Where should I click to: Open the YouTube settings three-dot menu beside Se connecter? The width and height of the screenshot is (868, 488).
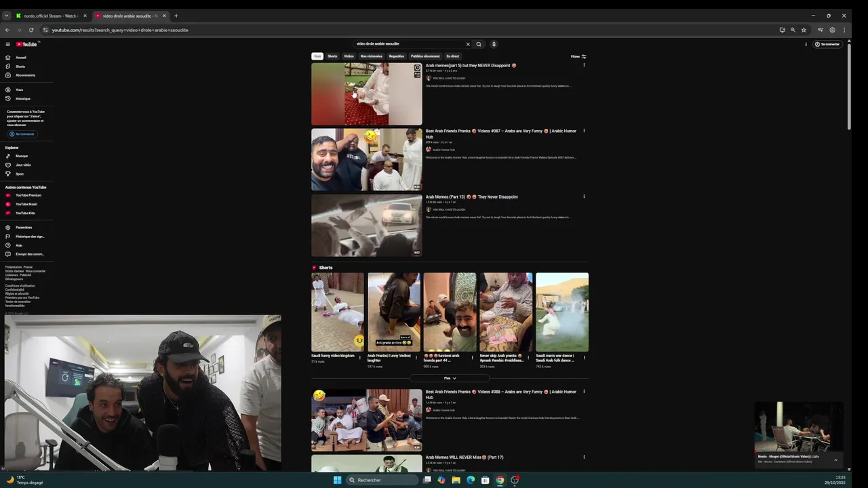click(x=806, y=44)
